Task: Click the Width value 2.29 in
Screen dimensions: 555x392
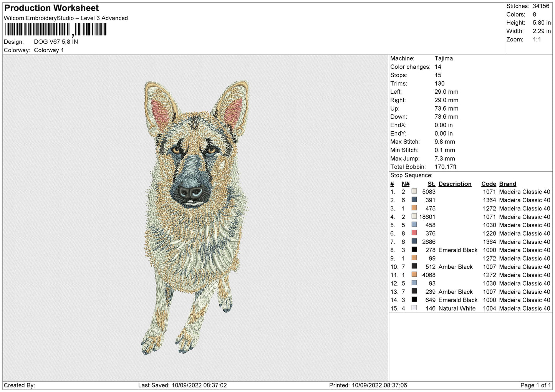Action: (x=542, y=31)
